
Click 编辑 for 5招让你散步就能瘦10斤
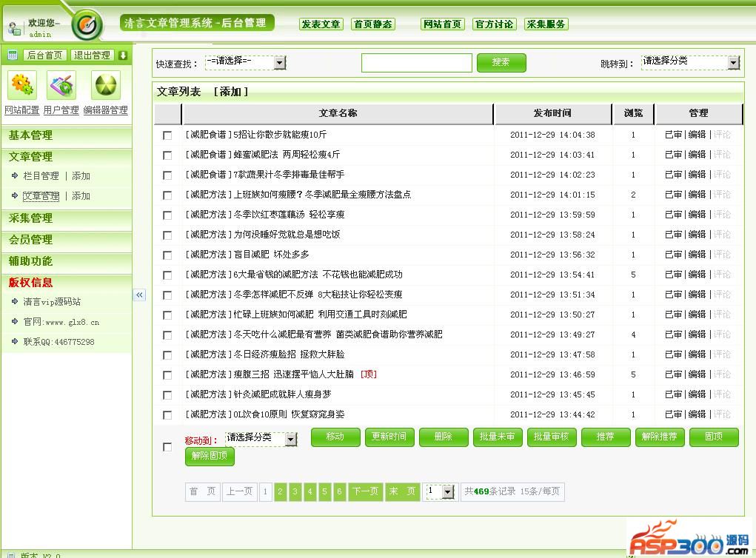698,135
